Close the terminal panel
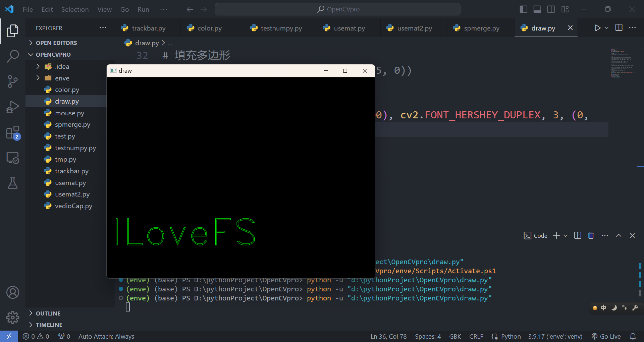Image resolution: width=644 pixels, height=342 pixels. click(632, 235)
